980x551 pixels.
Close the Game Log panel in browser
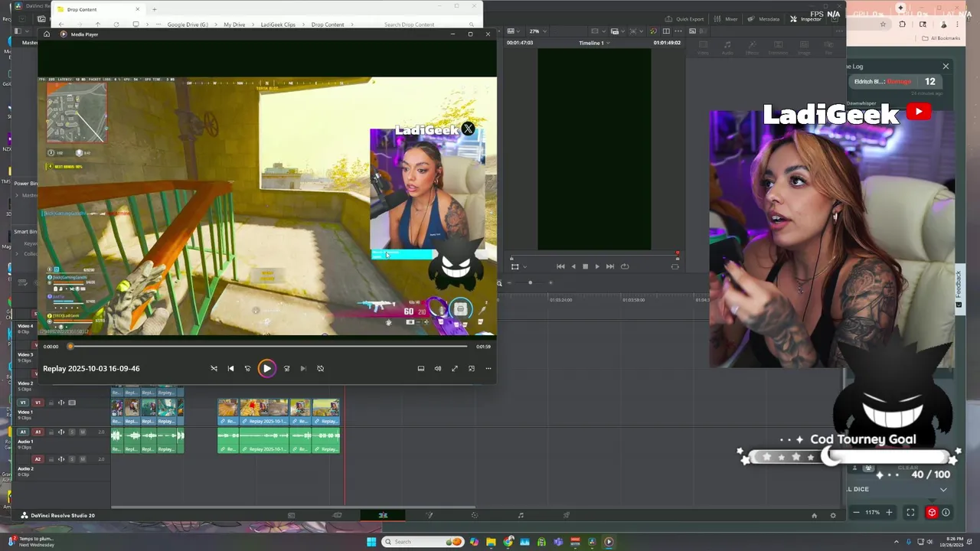pos(946,67)
